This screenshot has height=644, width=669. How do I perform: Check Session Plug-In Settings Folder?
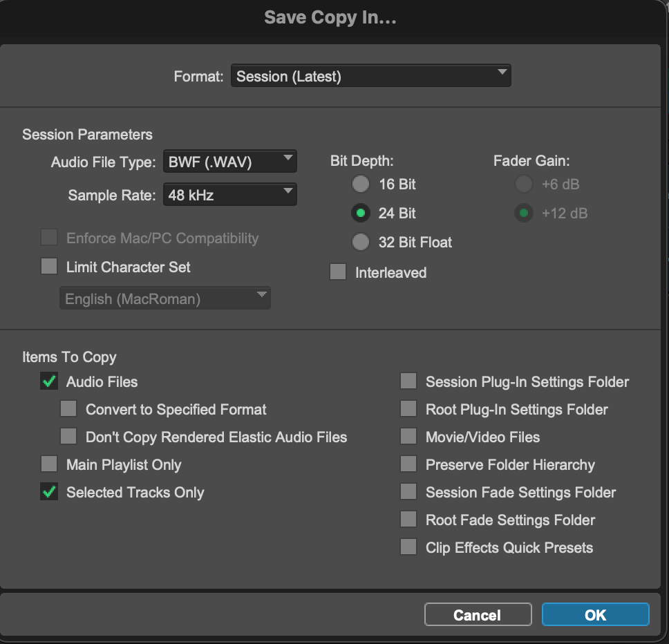[x=408, y=381]
